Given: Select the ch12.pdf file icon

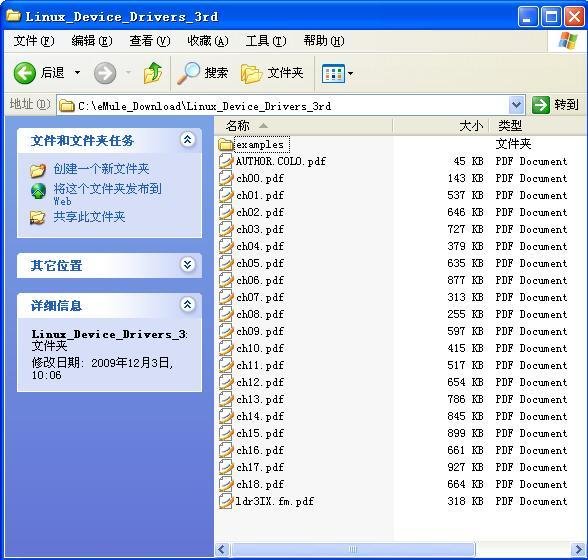Looking at the screenshot, I should click(226, 382).
